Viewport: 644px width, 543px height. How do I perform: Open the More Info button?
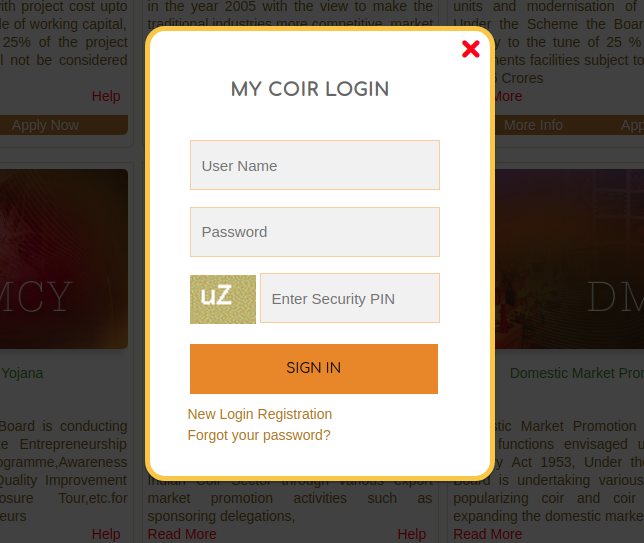click(x=533, y=125)
